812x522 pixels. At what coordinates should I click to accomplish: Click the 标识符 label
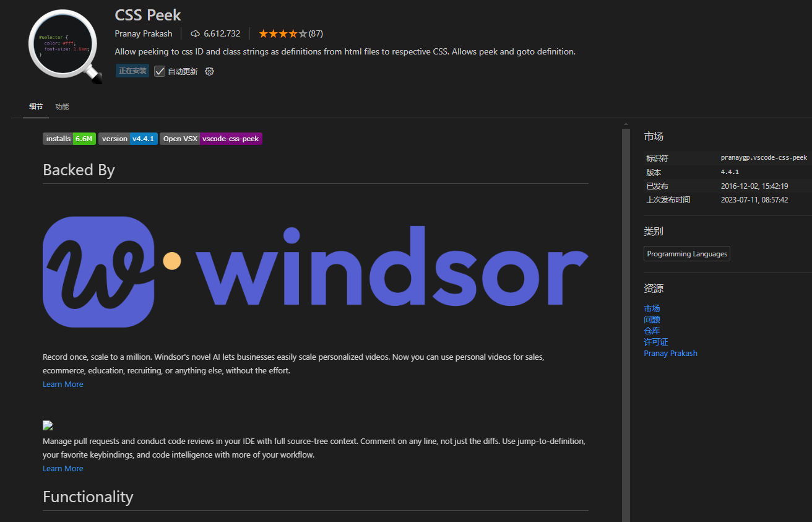(x=657, y=159)
